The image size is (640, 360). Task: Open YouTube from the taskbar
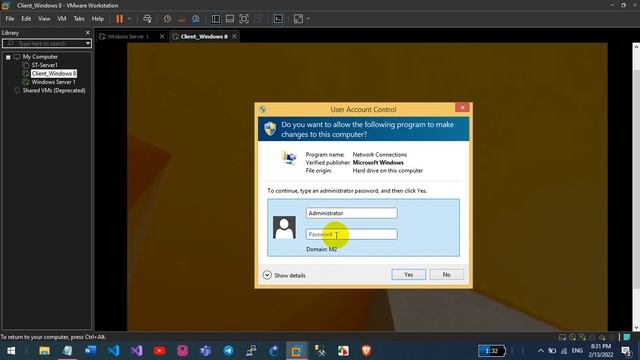pos(160,351)
